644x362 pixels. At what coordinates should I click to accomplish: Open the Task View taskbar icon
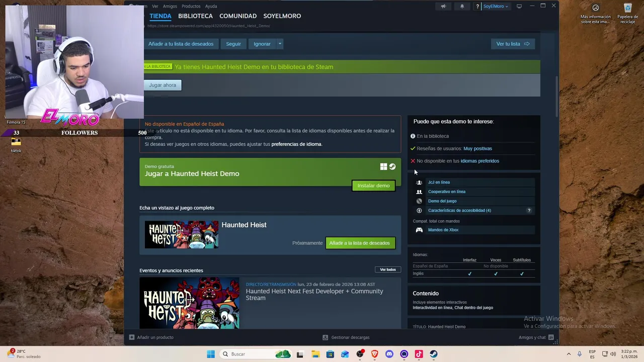[300, 354]
